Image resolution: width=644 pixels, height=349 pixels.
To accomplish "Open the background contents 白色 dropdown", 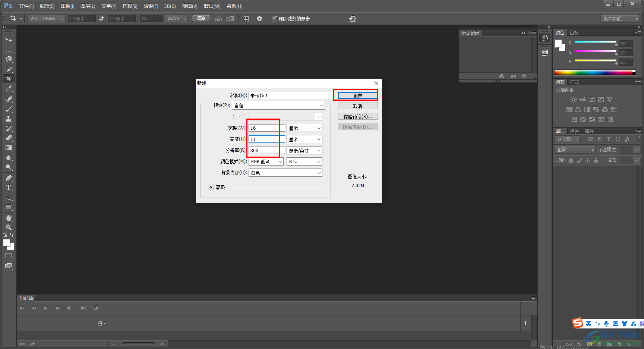I will [285, 173].
